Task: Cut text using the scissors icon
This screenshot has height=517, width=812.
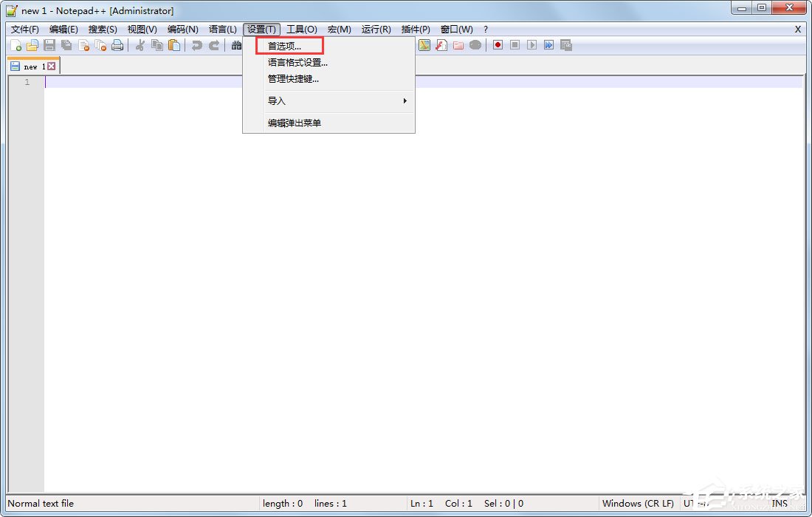Action: tap(140, 45)
